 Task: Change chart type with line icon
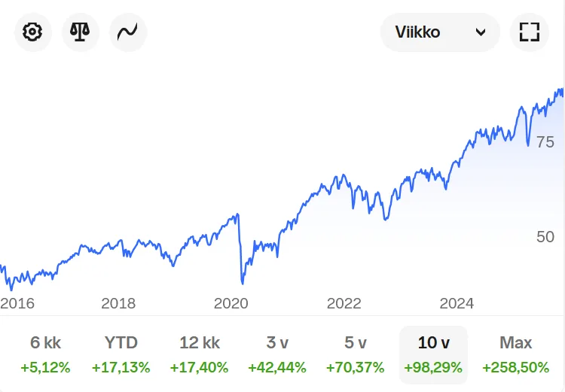[x=127, y=32]
